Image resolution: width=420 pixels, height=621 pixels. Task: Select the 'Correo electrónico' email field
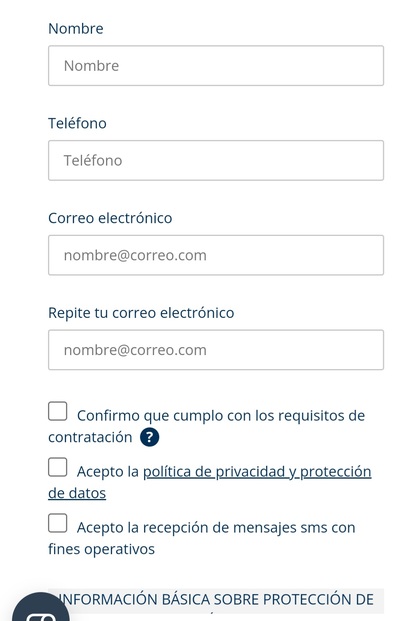click(x=216, y=255)
